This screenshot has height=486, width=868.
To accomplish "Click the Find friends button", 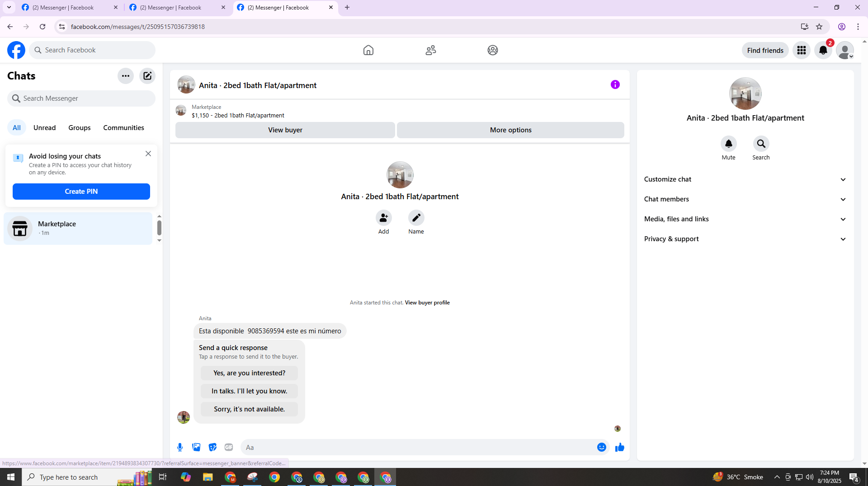I will coord(765,50).
